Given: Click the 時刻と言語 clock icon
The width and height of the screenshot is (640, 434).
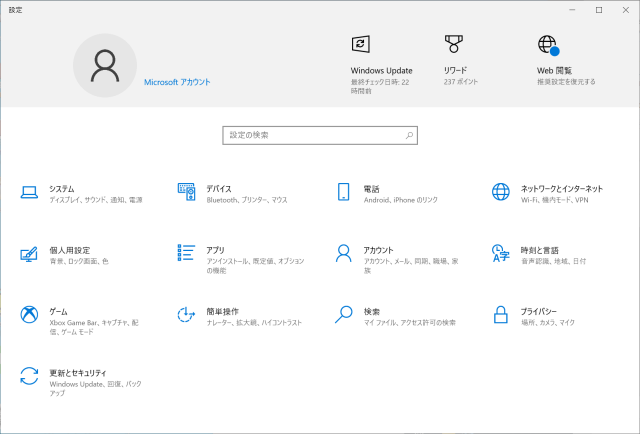Looking at the screenshot, I should tap(501, 253).
